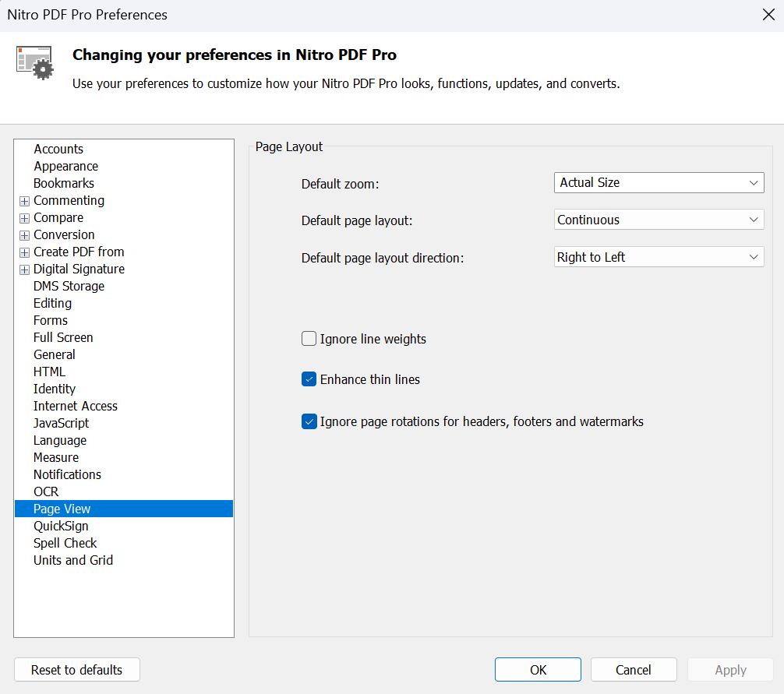The width and height of the screenshot is (784, 694).
Task: Select the Digital Signature label
Action: coord(79,269)
